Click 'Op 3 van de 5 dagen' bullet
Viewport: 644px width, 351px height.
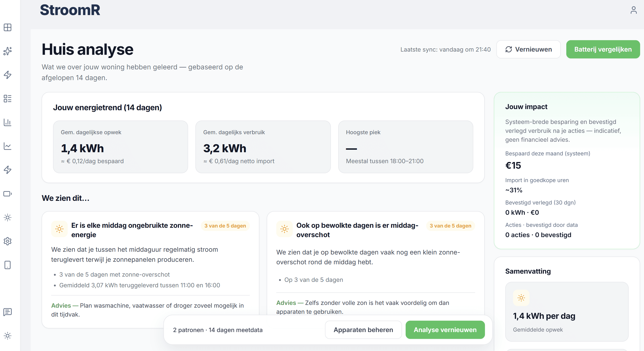pos(314,280)
